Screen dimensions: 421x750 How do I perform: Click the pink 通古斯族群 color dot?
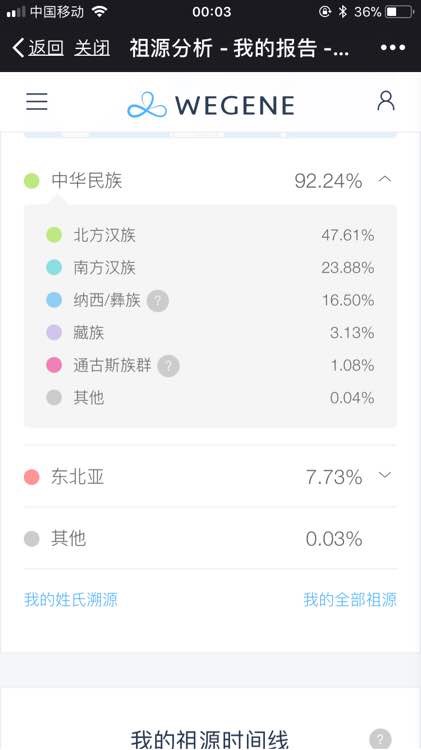pos(54,365)
